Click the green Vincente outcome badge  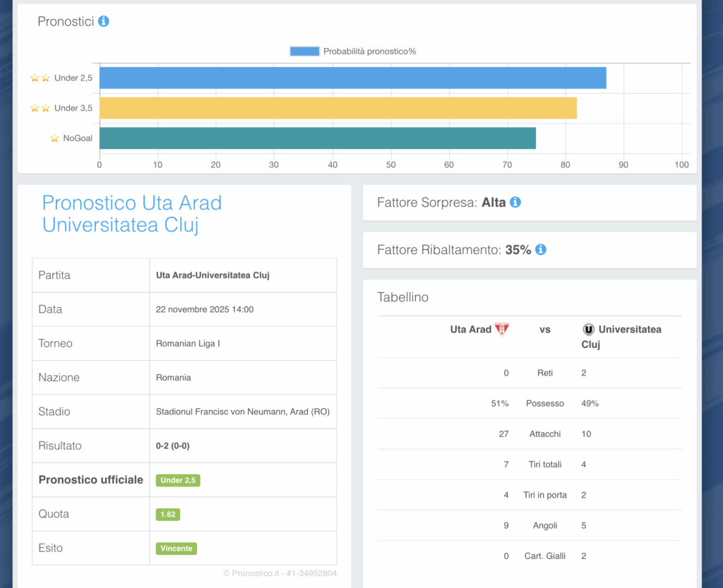(x=177, y=548)
